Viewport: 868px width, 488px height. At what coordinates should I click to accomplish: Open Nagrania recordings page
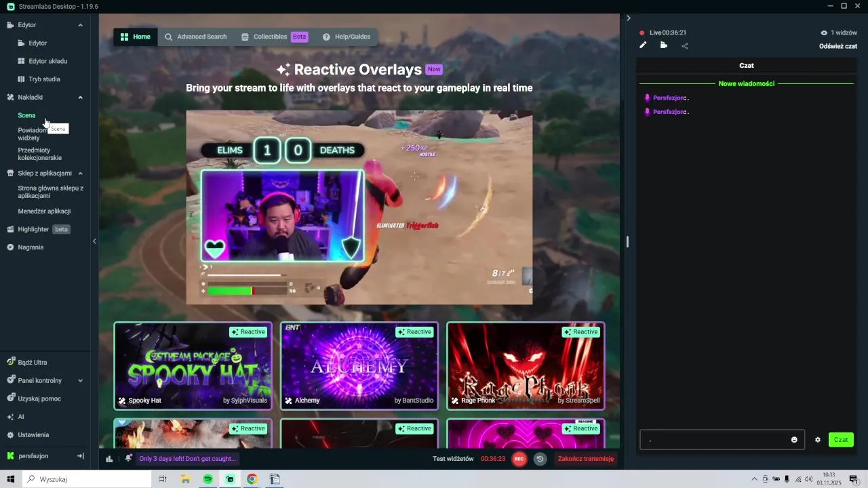point(25,247)
